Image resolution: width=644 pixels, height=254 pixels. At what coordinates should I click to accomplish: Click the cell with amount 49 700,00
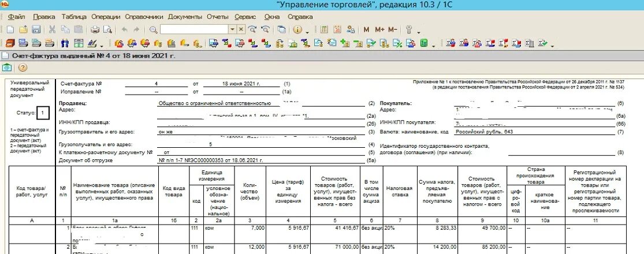482,234
